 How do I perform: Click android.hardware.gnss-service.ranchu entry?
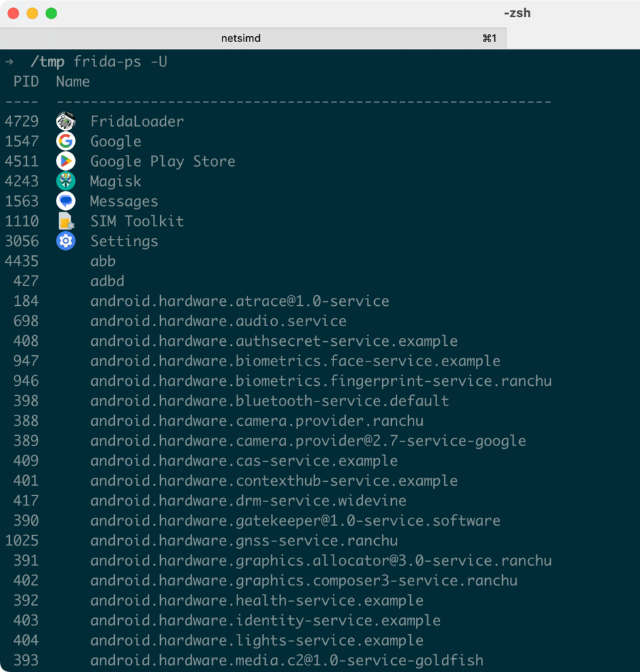point(244,541)
